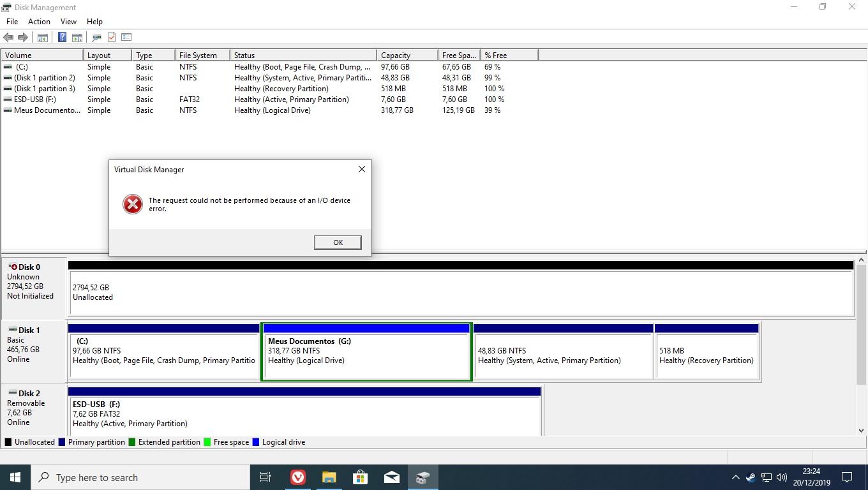The height and width of the screenshot is (490, 868).
Task: Open the Mail app from the taskbar
Action: [391, 477]
